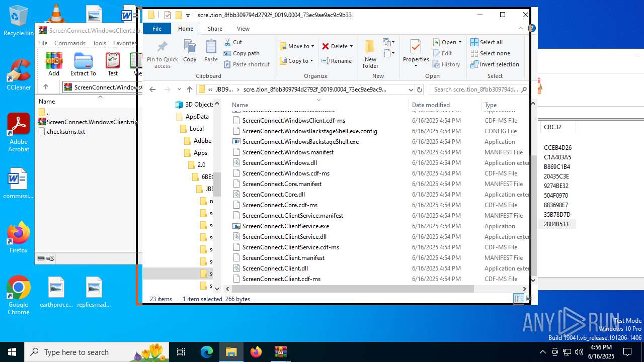
Task: Open WinRAR Tools menu
Action: coord(99,43)
